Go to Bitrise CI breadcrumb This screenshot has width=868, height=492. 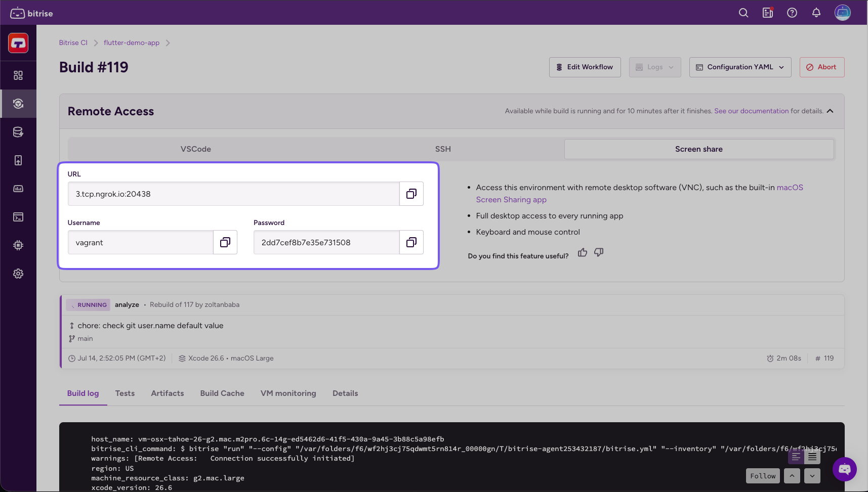[73, 43]
